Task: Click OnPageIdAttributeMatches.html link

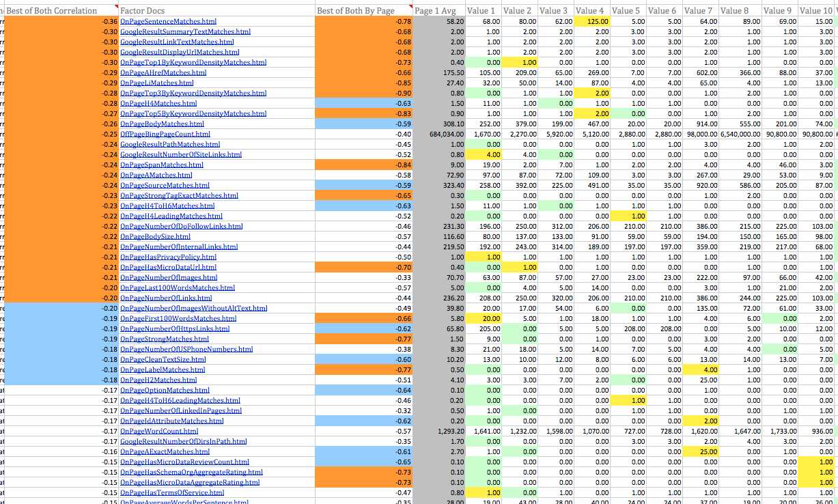Action: coord(172,421)
